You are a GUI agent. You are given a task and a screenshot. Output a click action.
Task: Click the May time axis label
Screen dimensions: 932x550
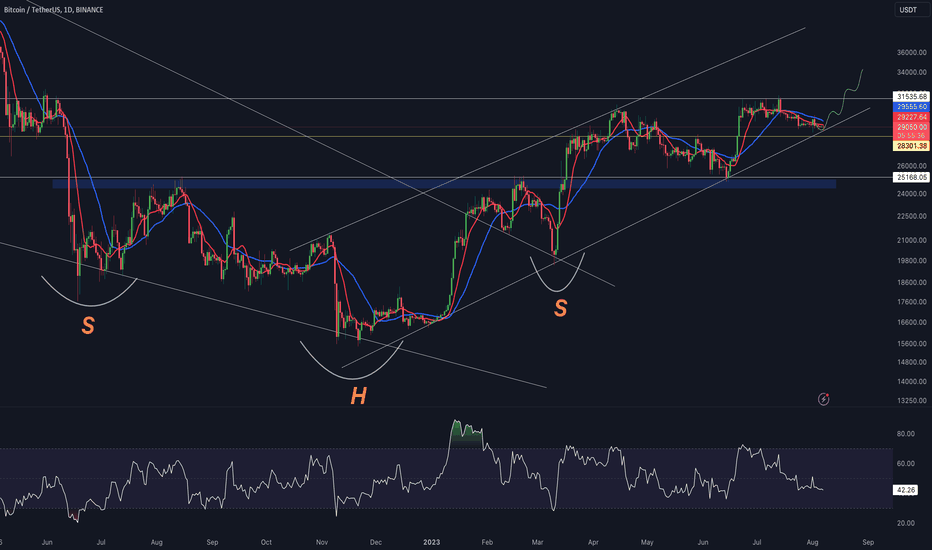647,542
